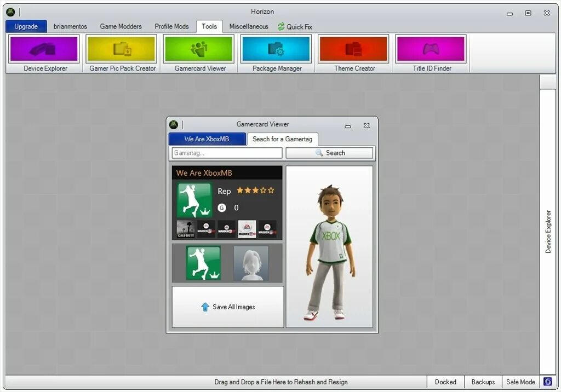Switch to the Profile Mods tab

coord(171,26)
